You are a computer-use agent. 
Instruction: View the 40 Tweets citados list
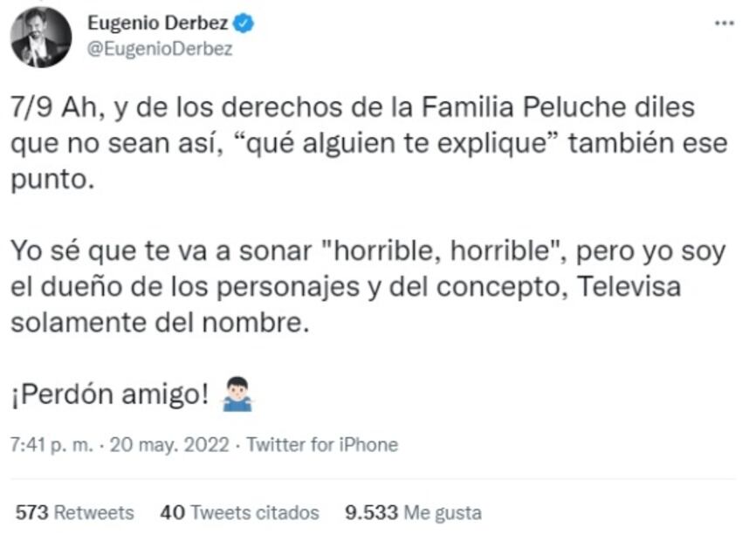pyautogui.click(x=239, y=512)
